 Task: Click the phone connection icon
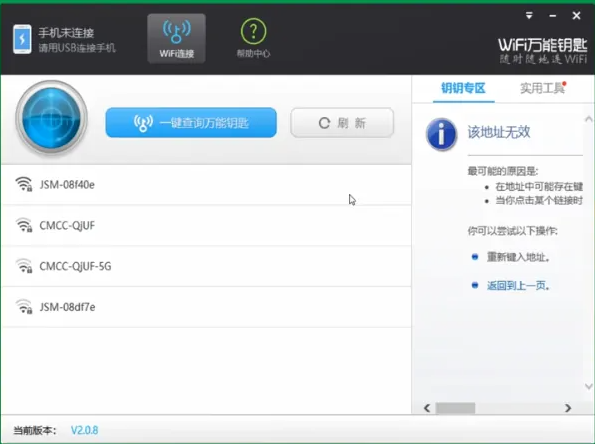(x=22, y=39)
